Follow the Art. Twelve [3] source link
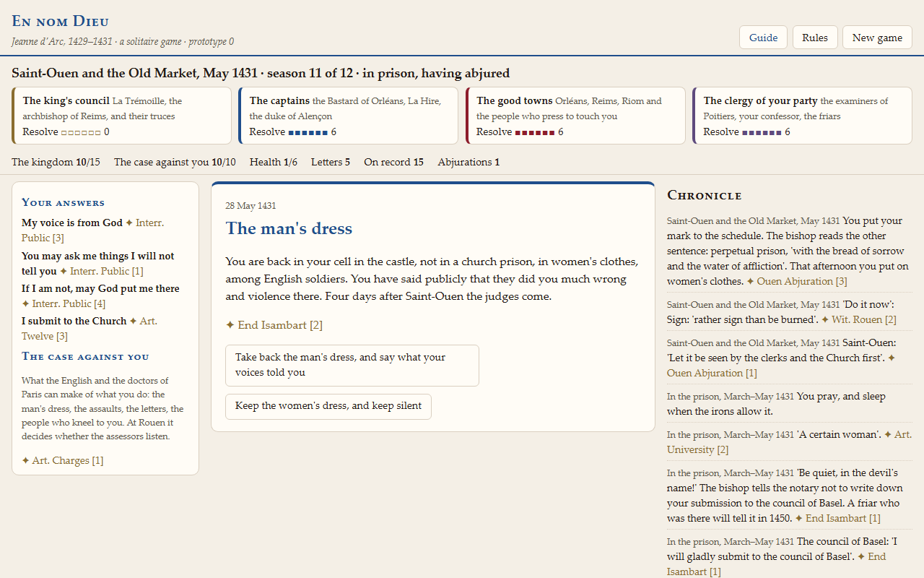 (90, 329)
